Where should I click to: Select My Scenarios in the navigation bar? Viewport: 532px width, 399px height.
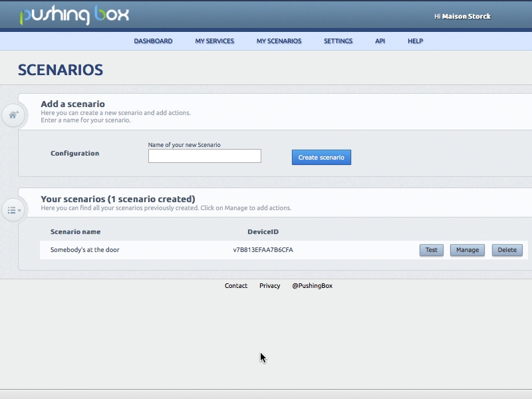click(x=279, y=41)
